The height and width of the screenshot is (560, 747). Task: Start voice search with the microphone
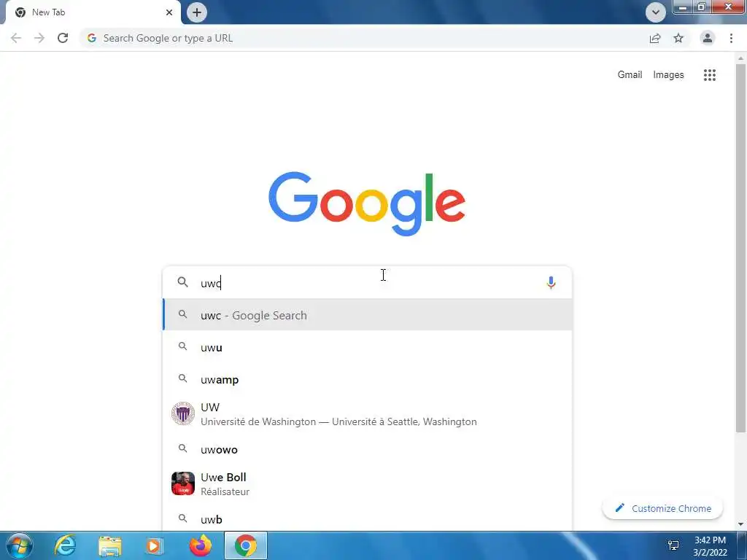click(551, 283)
